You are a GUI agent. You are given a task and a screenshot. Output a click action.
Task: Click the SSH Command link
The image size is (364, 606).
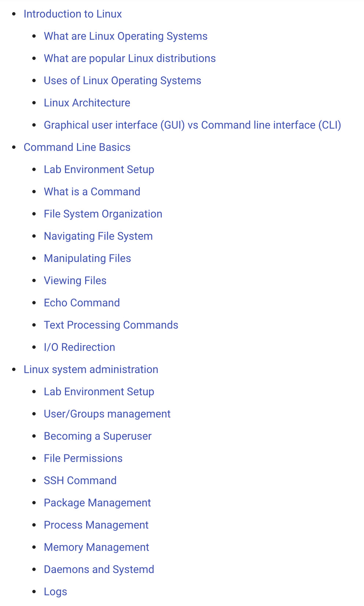click(x=80, y=481)
